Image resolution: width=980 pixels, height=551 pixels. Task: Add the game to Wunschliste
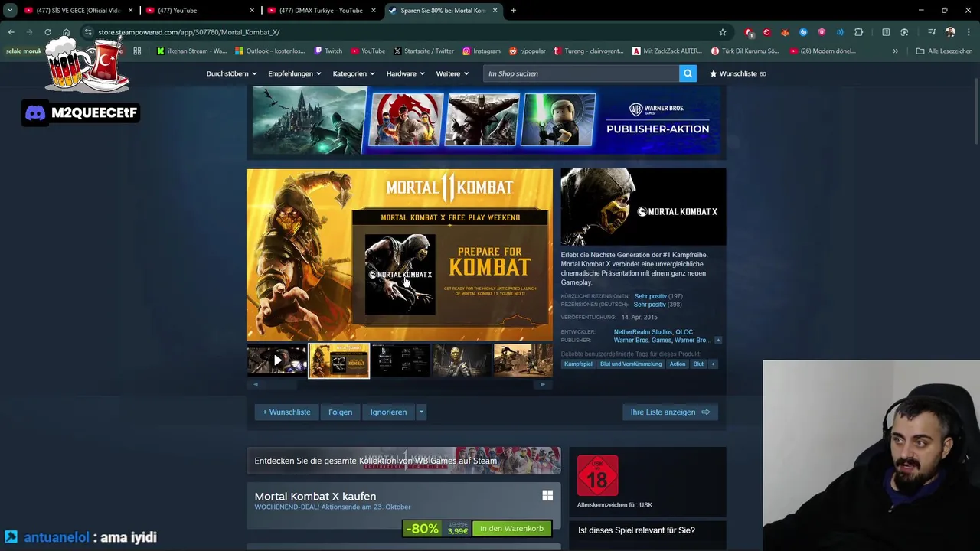pyautogui.click(x=286, y=412)
